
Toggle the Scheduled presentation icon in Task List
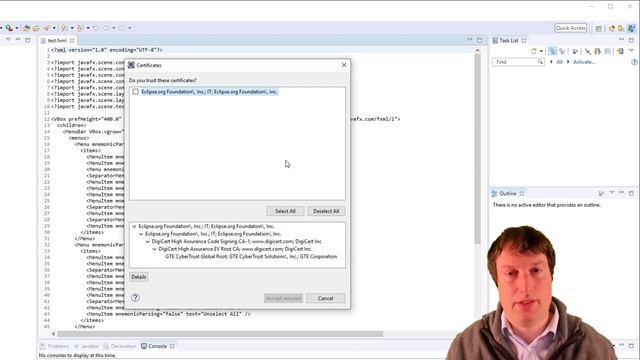(562, 51)
